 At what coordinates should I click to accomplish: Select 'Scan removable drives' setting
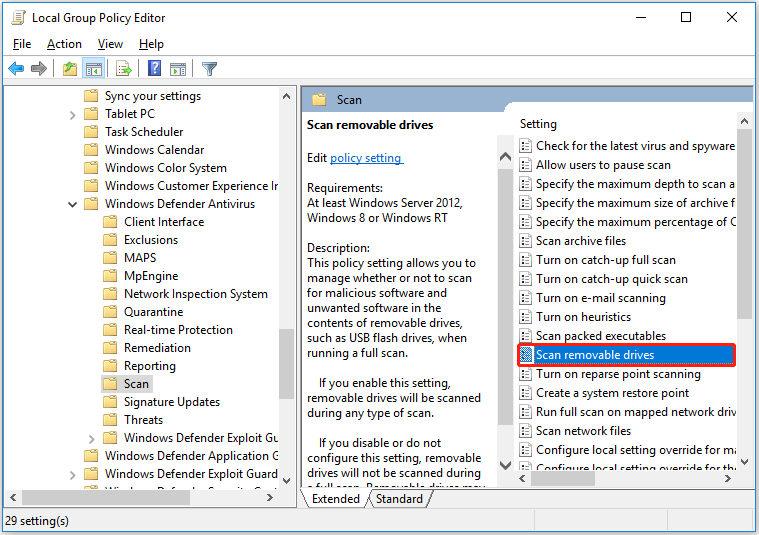pyautogui.click(x=594, y=355)
